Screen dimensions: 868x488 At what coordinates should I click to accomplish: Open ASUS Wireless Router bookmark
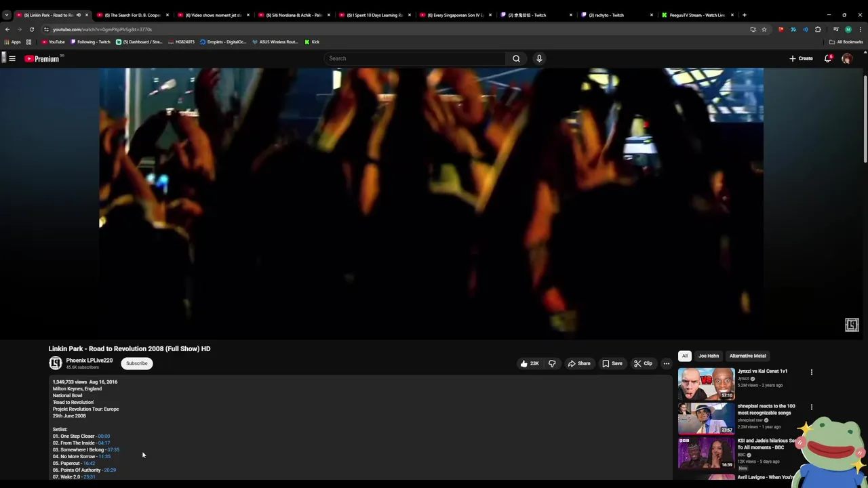click(x=275, y=42)
